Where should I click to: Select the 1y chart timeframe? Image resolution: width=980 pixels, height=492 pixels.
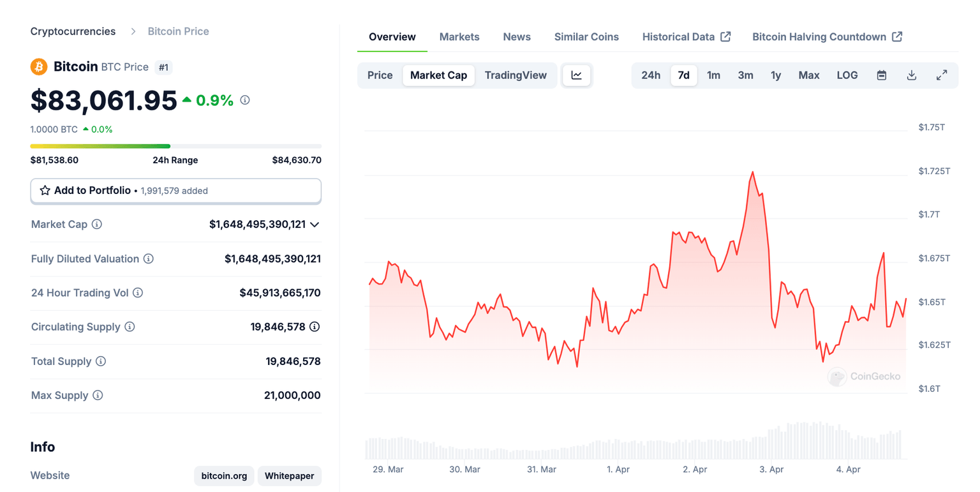click(776, 75)
